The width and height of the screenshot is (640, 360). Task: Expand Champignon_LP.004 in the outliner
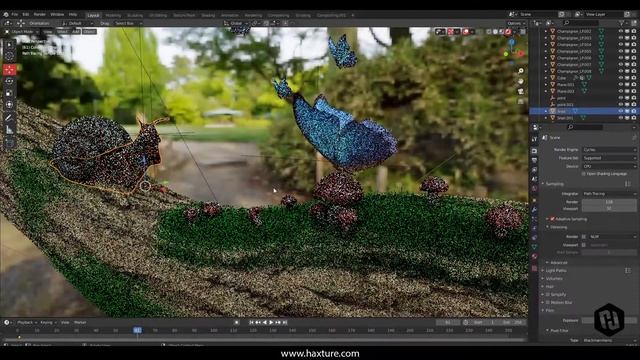point(546,44)
